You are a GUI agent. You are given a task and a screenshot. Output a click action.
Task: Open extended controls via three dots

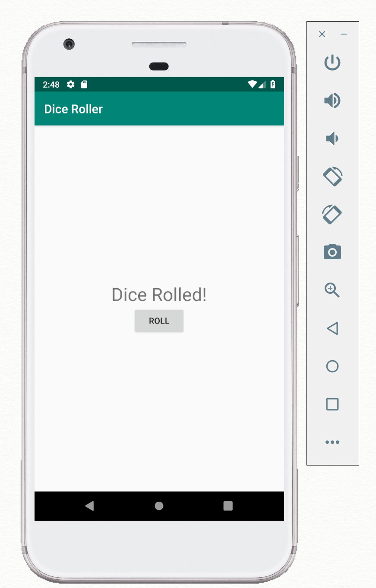(x=332, y=442)
